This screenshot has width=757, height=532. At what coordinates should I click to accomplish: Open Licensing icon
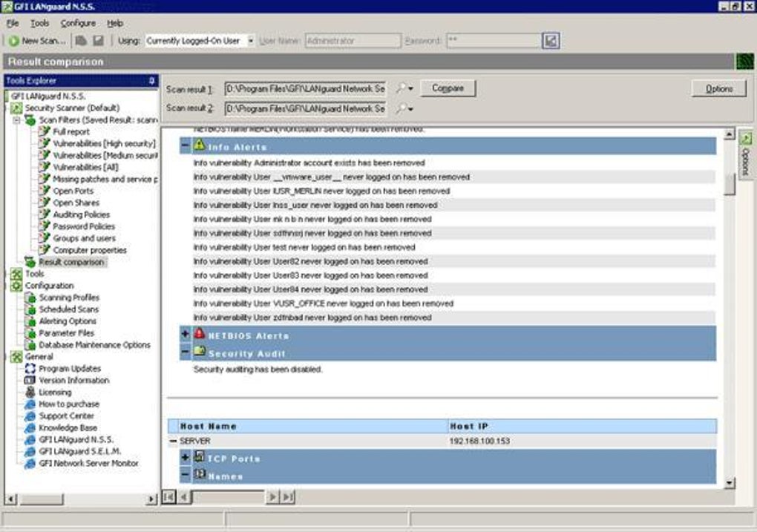30,392
